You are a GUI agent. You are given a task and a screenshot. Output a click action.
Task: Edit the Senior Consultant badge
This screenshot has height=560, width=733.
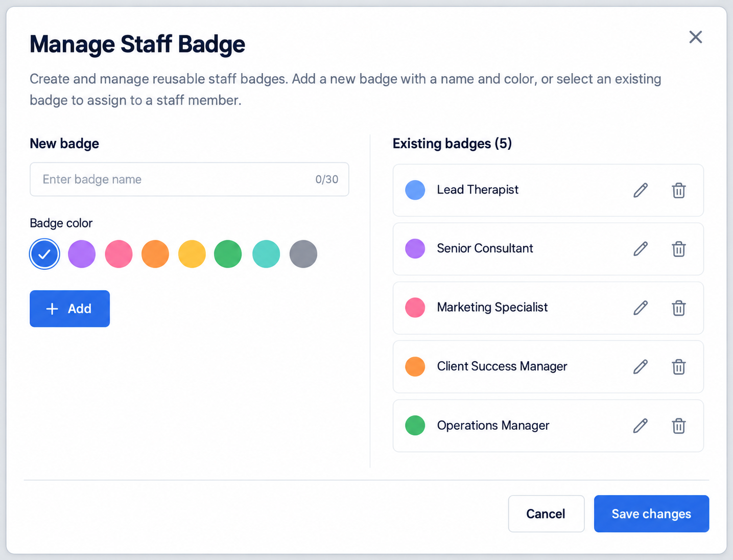pyautogui.click(x=641, y=249)
